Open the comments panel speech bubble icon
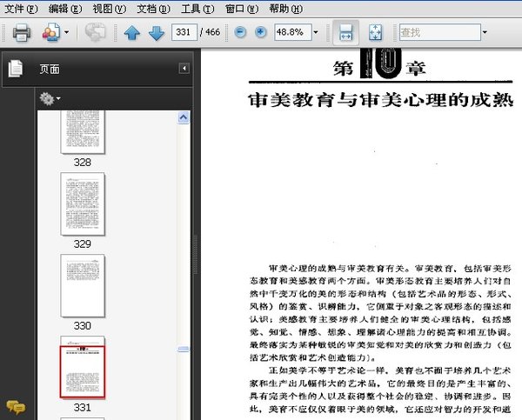Viewport: 522px width, 420px height. pyautogui.click(x=16, y=407)
